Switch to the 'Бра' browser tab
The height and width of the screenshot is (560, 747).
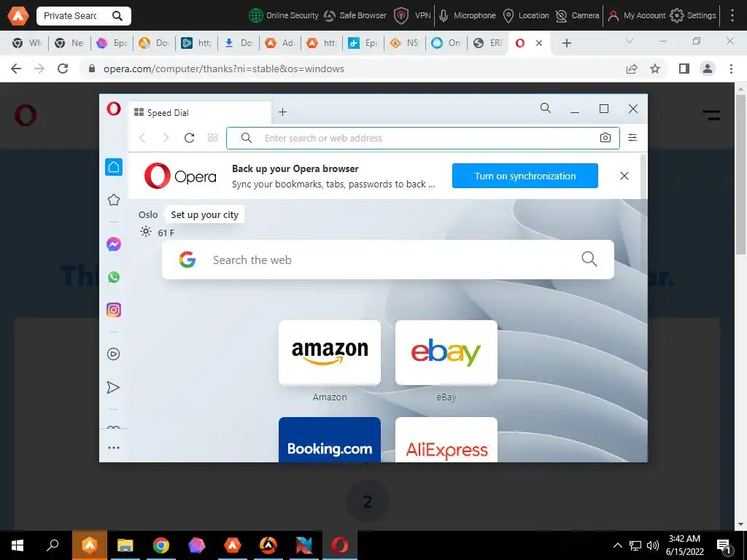(112, 43)
